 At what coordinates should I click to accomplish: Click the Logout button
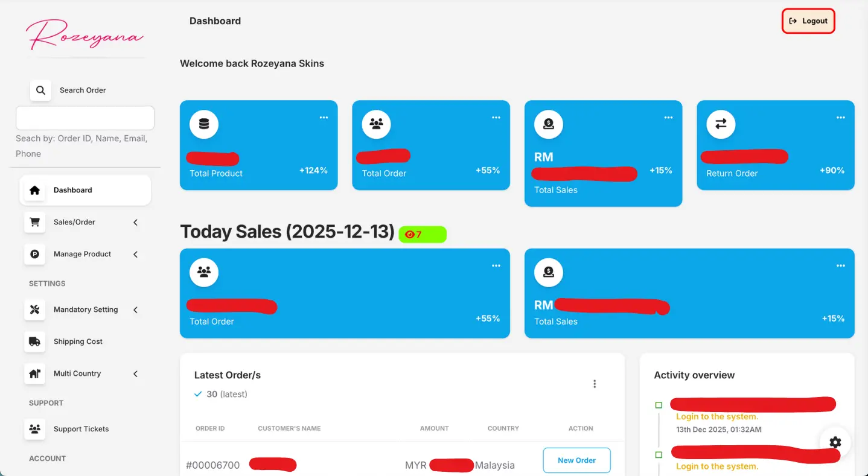pos(808,21)
